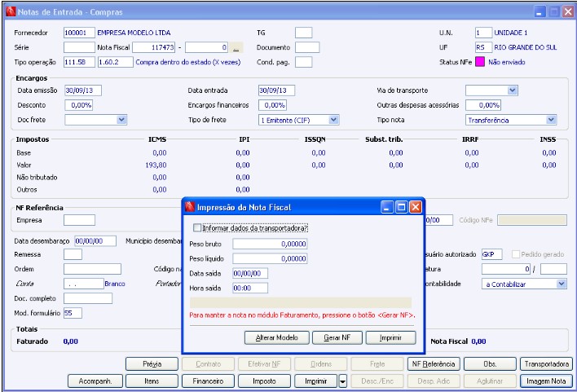577x392 pixels.
Task: Click the Peso bruto field
Action: pyautogui.click(x=270, y=244)
